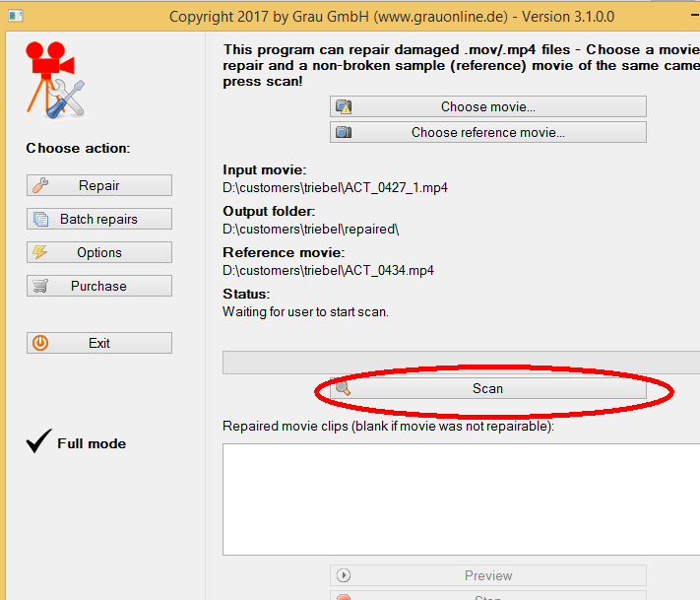Click the wrench icon on Repair button

[40, 185]
